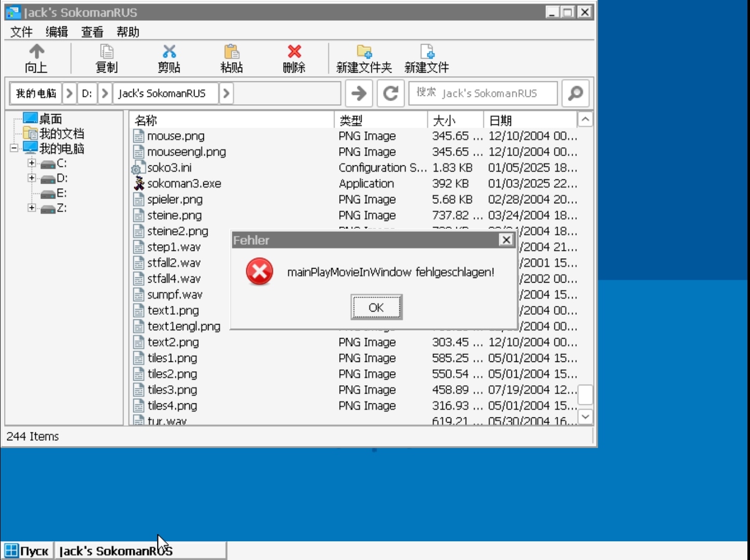Click the D: breadcrumb button
Viewport: 750px width, 560px height.
pyautogui.click(x=87, y=93)
